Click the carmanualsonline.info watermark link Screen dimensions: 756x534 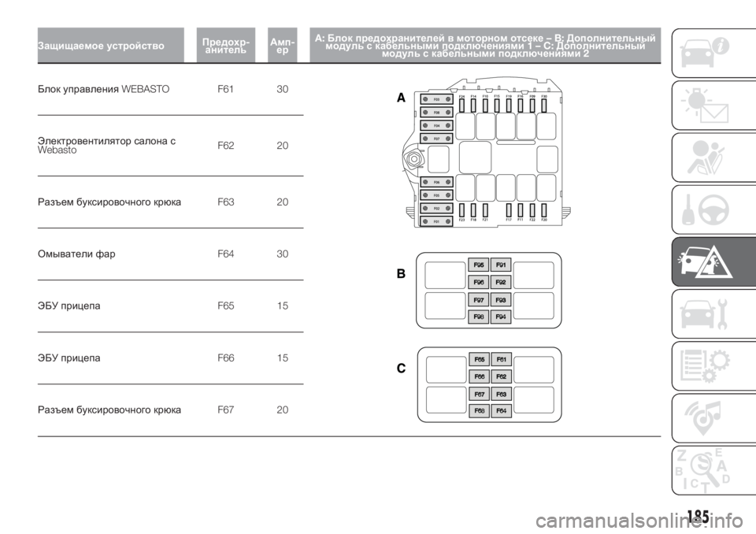point(639,521)
